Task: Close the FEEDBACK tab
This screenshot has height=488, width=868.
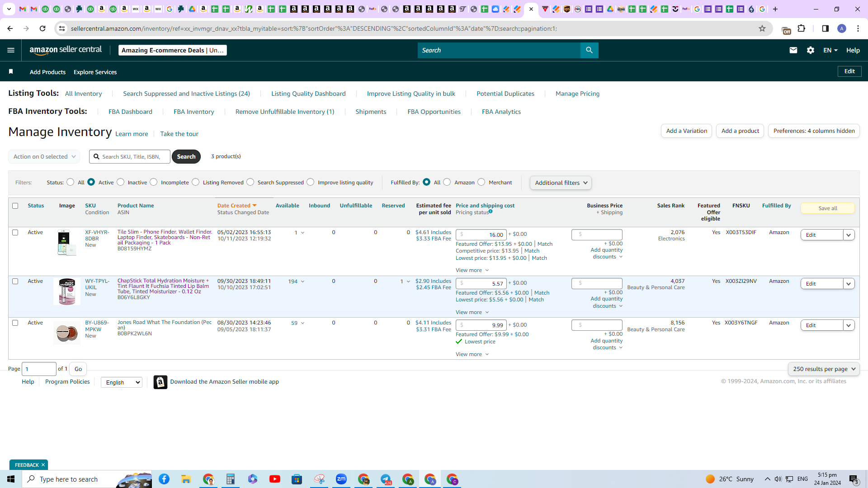Action: (x=43, y=465)
